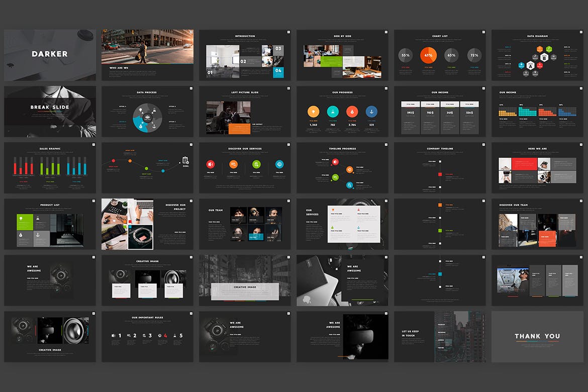Open the Sales Graphic bar chart slide
The width and height of the screenshot is (588, 392).
click(x=50, y=167)
